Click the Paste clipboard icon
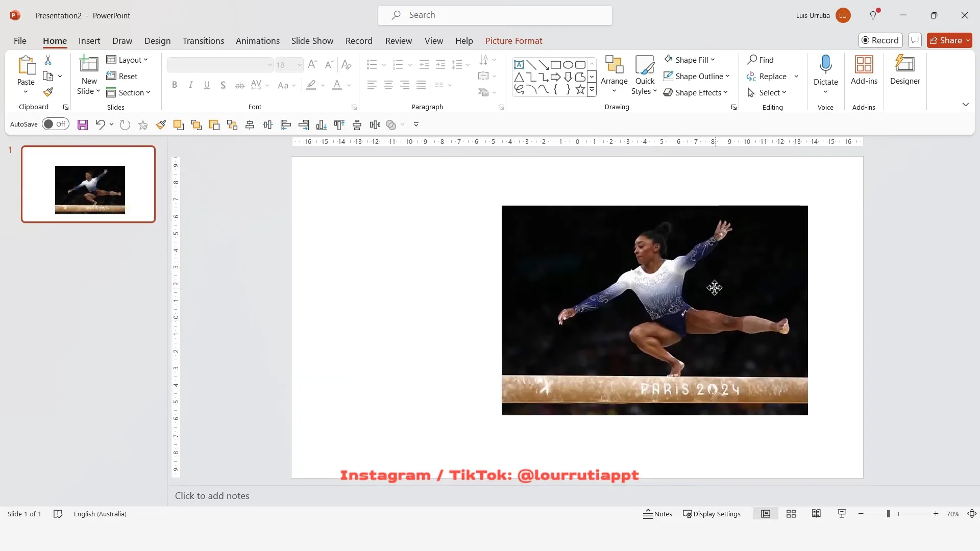The width and height of the screenshot is (980, 551). point(26,66)
